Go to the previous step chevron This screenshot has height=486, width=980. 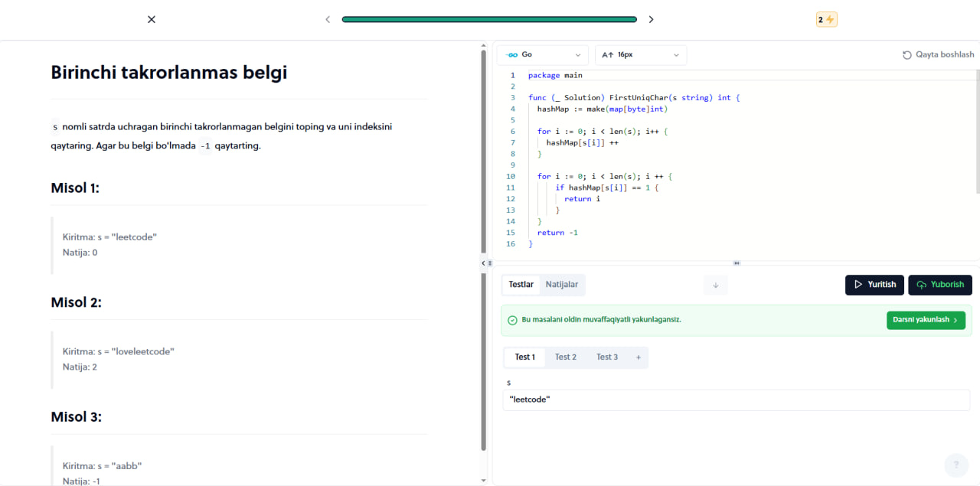pos(328,19)
